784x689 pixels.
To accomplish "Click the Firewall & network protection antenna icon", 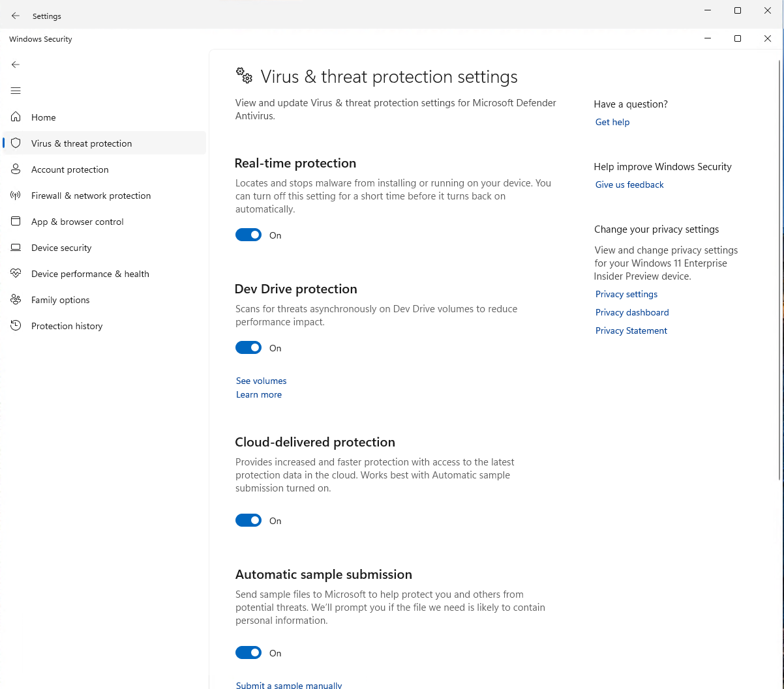I will [x=16, y=196].
